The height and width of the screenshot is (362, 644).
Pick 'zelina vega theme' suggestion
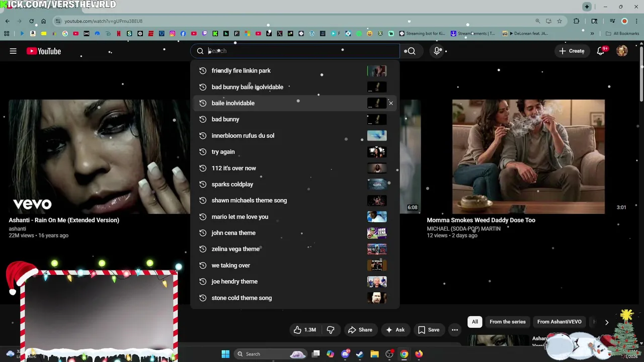pyautogui.click(x=295, y=249)
